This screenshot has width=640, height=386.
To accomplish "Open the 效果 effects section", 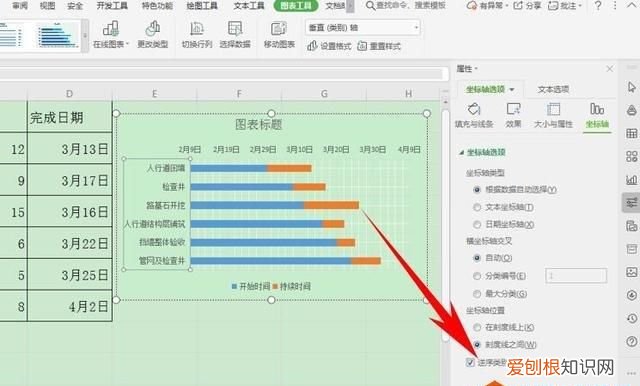I will [x=513, y=115].
